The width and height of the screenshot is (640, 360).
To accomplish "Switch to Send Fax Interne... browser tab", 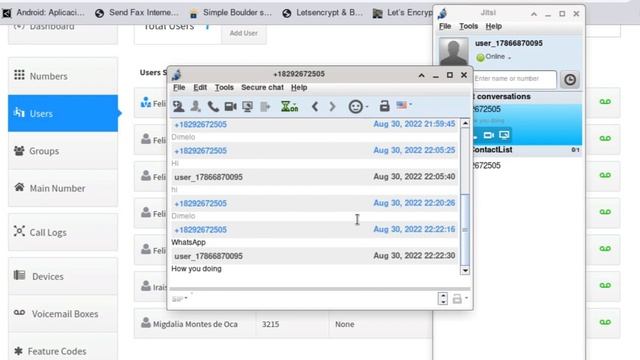I will (137, 13).
